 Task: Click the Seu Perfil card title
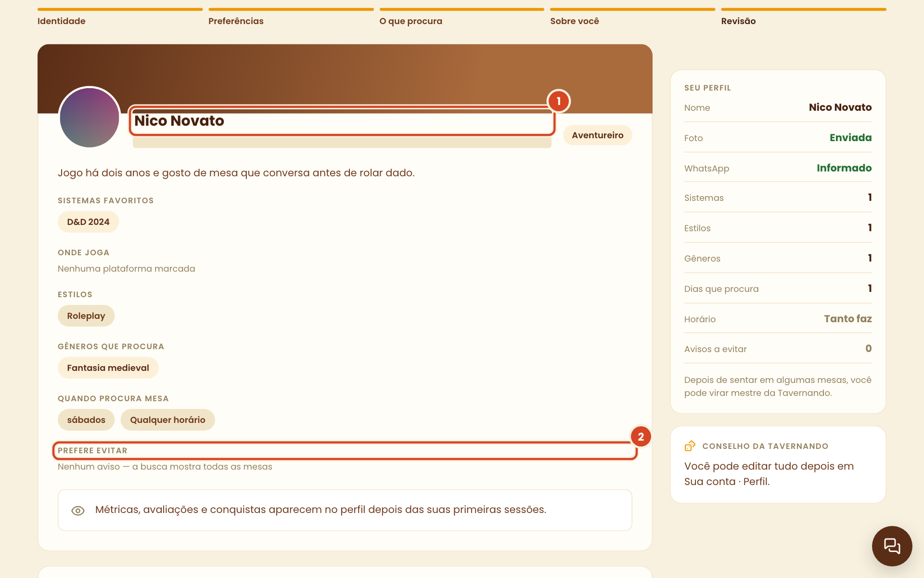point(707,88)
